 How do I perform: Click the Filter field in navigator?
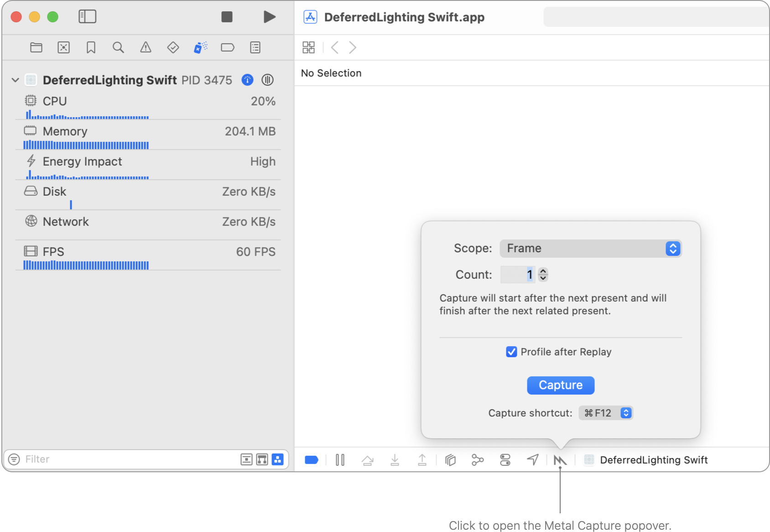click(128, 459)
